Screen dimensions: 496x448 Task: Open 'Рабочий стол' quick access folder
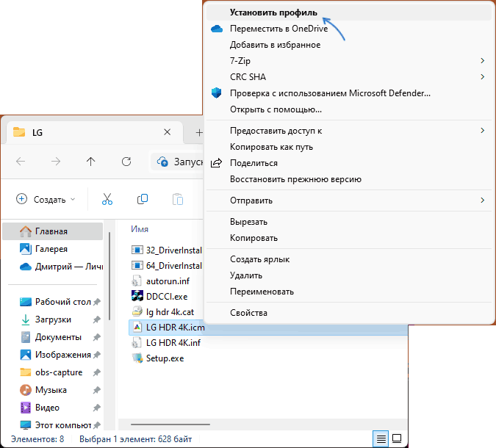coord(52,302)
